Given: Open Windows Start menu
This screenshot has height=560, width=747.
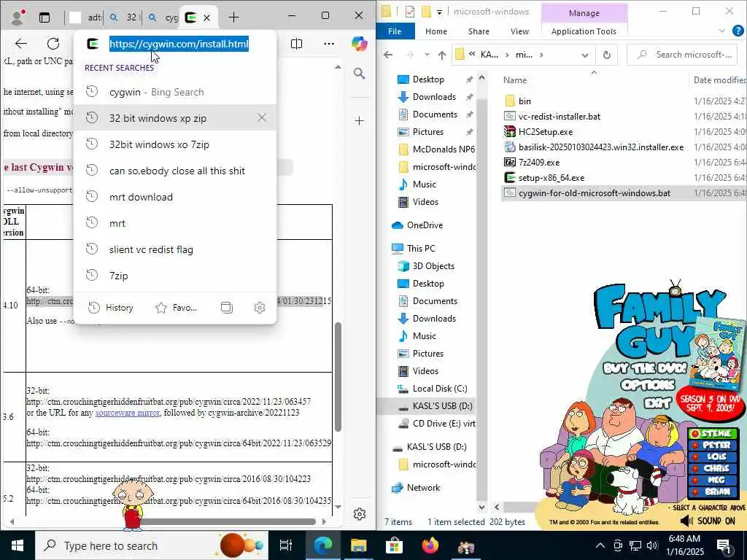Looking at the screenshot, I should 18,545.
